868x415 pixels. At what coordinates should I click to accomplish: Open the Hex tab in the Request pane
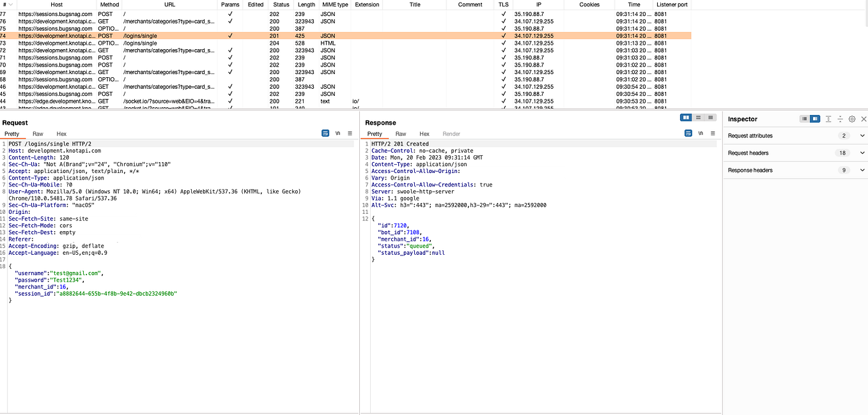coord(61,133)
